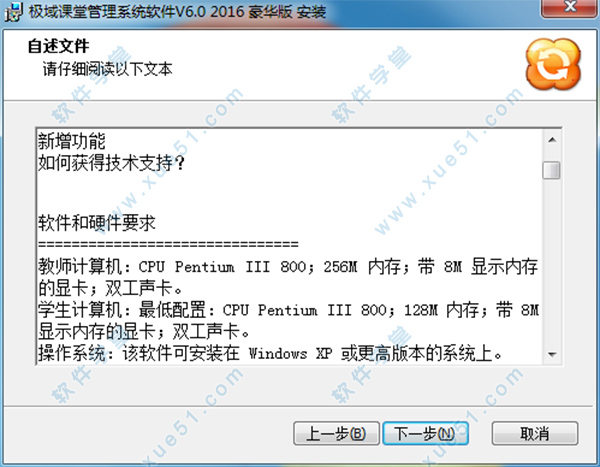
Task: Click the 自述文件 header title
Action: tap(59, 46)
